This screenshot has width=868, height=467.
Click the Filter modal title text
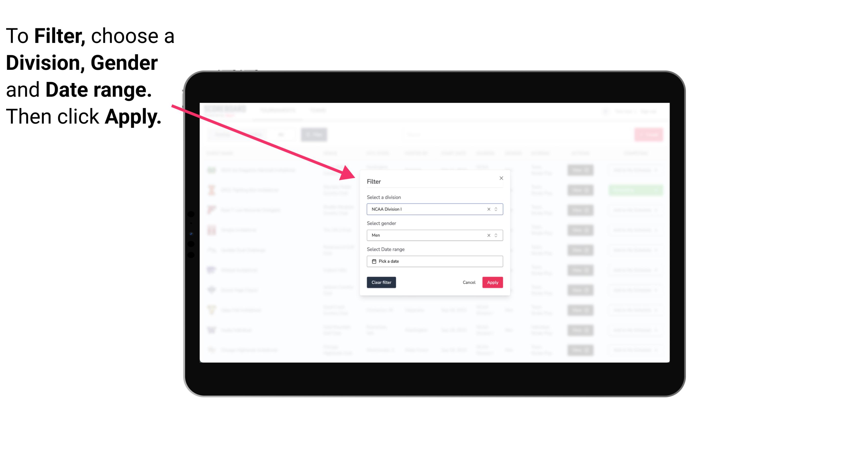(x=374, y=181)
